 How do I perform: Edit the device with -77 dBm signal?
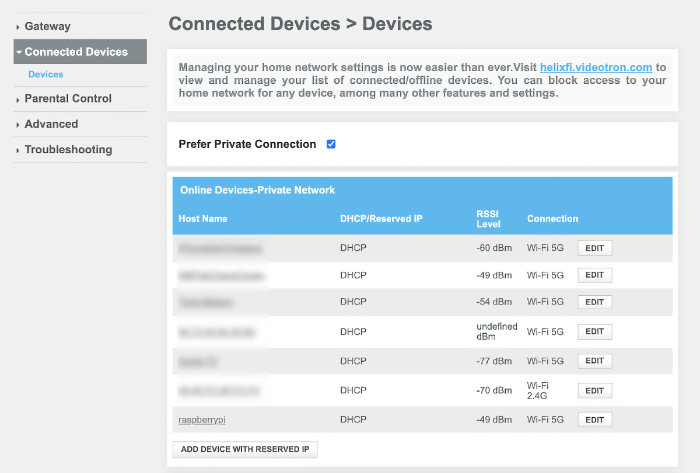tap(595, 361)
